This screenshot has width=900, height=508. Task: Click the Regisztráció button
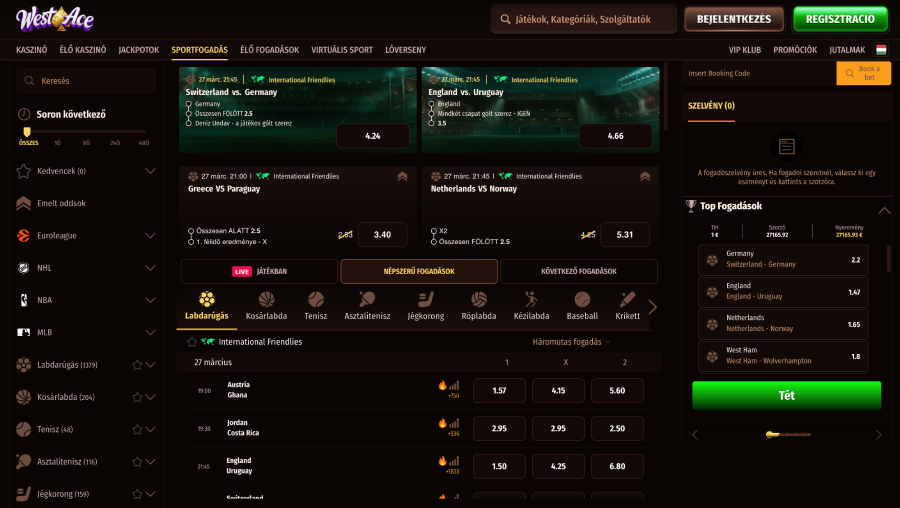840,19
